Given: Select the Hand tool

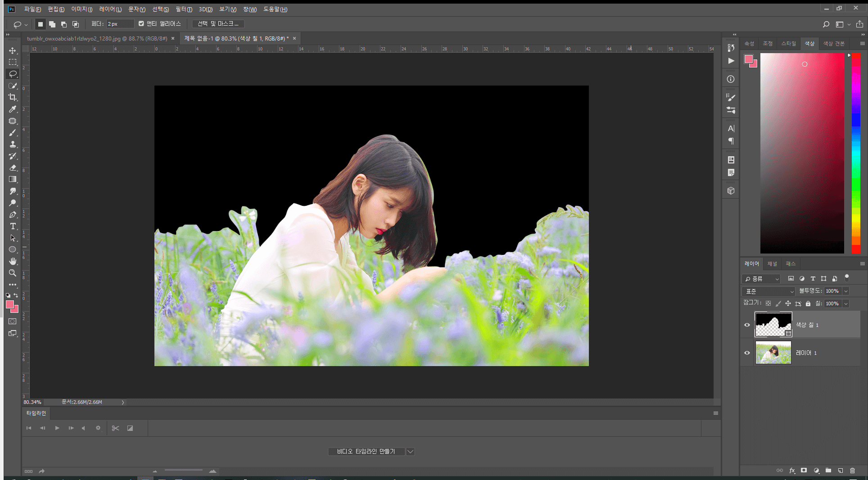Looking at the screenshot, I should click(13, 261).
